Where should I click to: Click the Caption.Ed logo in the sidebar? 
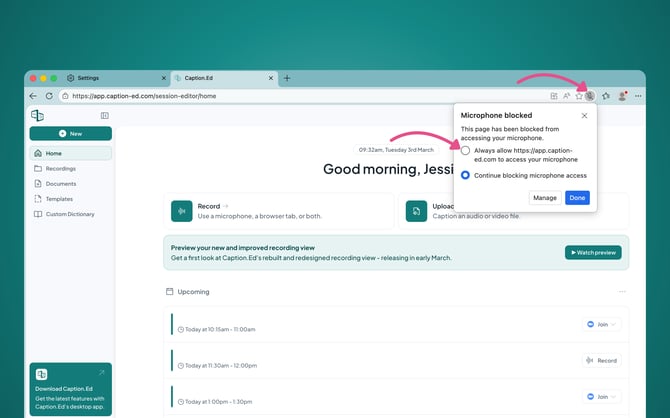37,116
